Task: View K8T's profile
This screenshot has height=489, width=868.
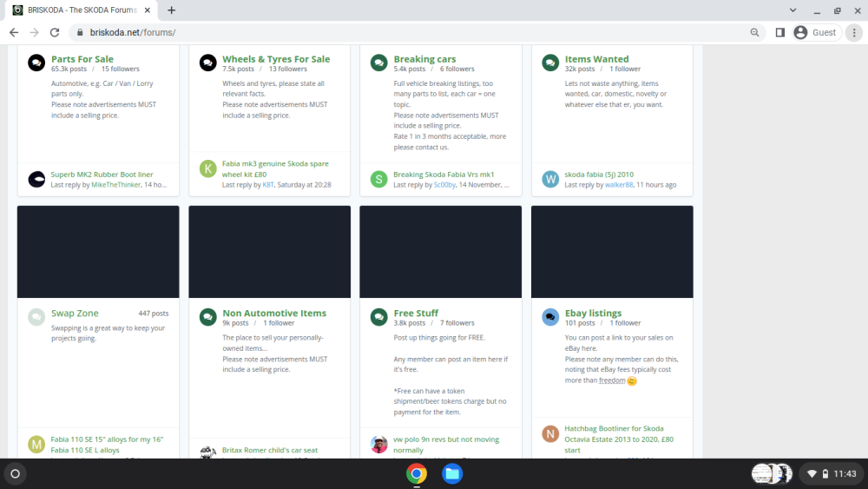Action: click(268, 184)
